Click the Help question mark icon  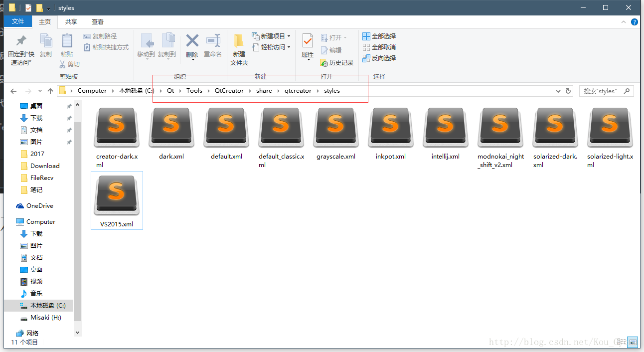[635, 22]
